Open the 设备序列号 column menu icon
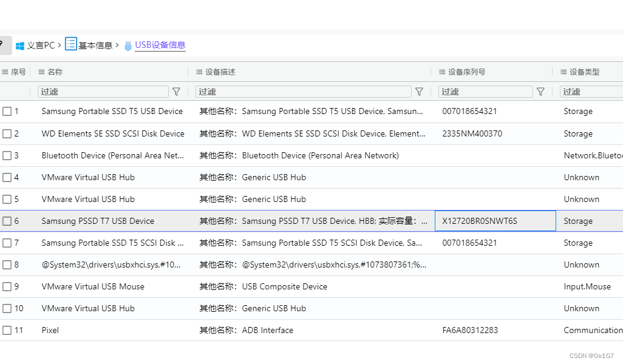This screenshot has width=623, height=364. [x=442, y=72]
